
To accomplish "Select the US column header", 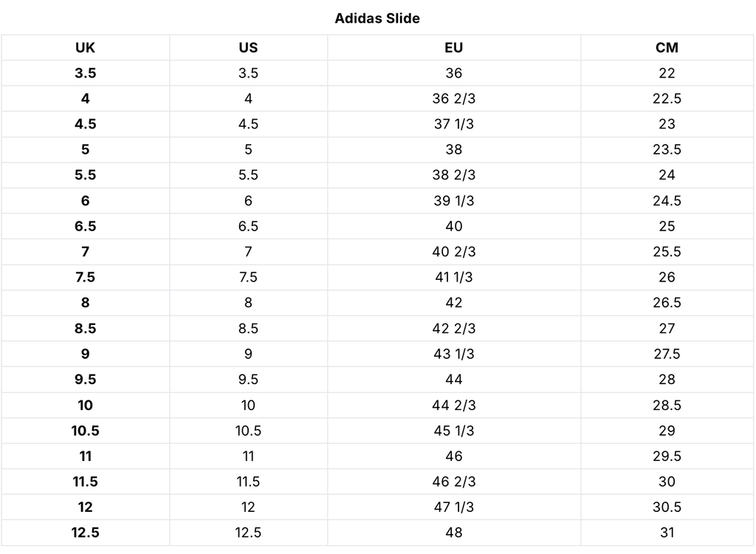I will coord(248,48).
